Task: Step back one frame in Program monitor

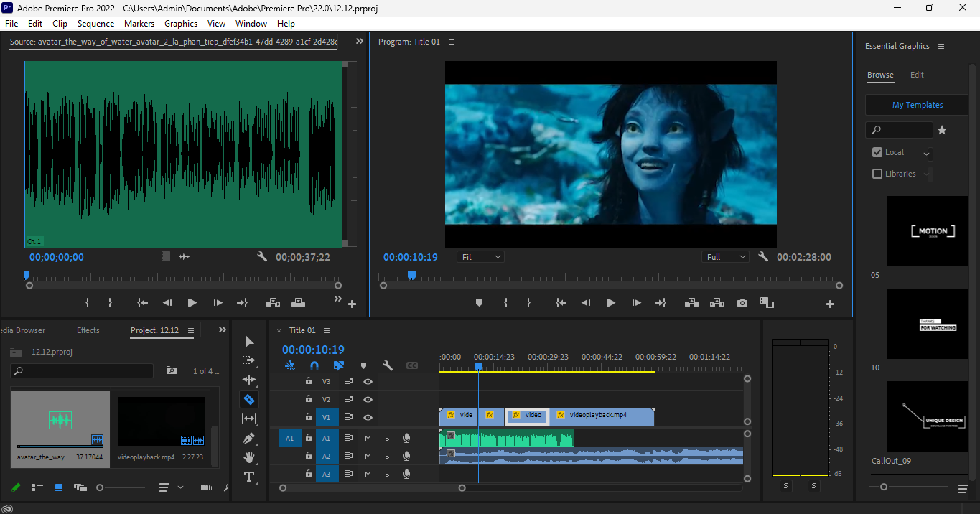Action: (x=586, y=303)
